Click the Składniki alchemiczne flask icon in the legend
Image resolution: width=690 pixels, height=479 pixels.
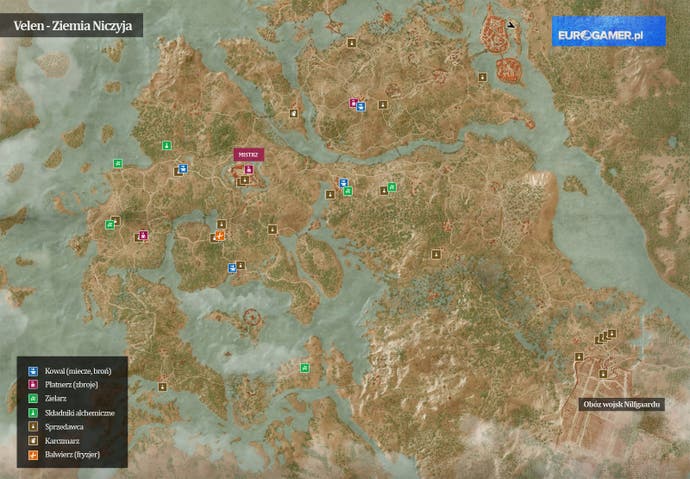33,413
